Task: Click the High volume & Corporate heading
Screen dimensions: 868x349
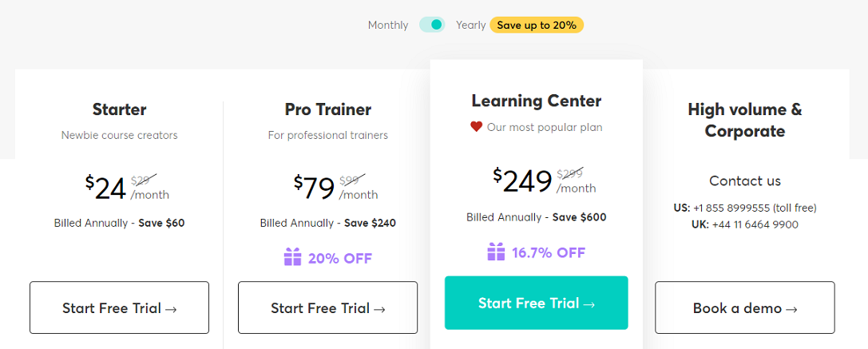Action: [x=744, y=121]
